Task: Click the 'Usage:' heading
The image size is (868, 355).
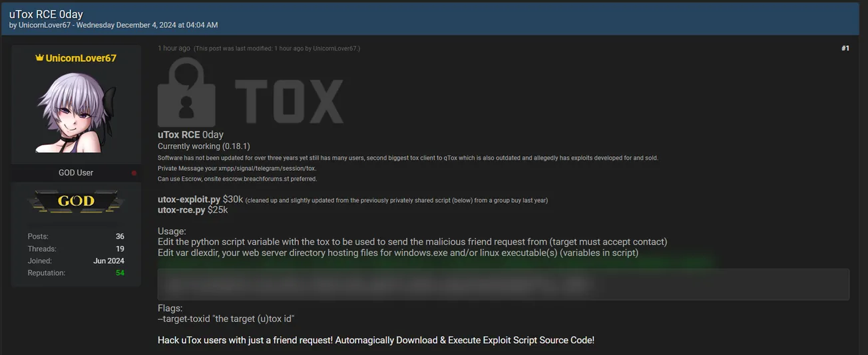Action: point(172,231)
